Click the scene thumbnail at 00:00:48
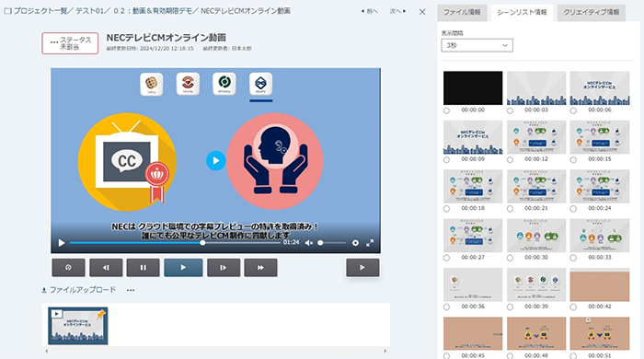This screenshot has width=644, height=359. (x=536, y=333)
